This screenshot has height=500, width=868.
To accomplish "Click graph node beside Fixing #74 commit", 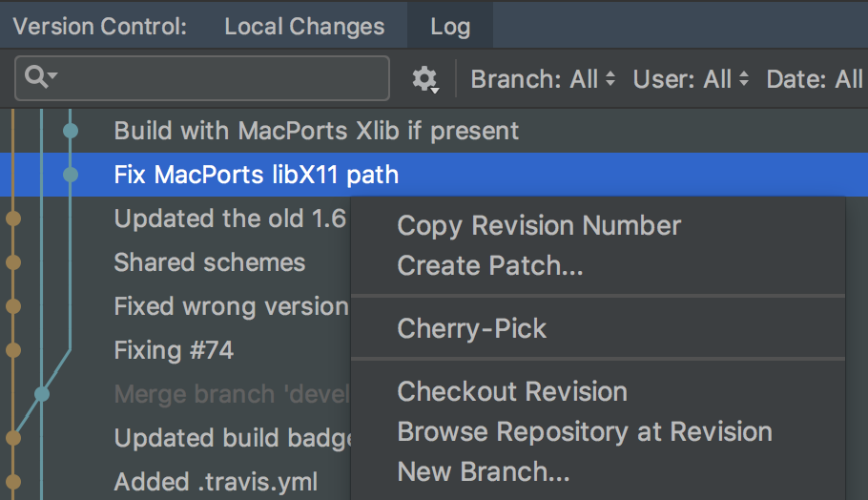I will pos(13,350).
